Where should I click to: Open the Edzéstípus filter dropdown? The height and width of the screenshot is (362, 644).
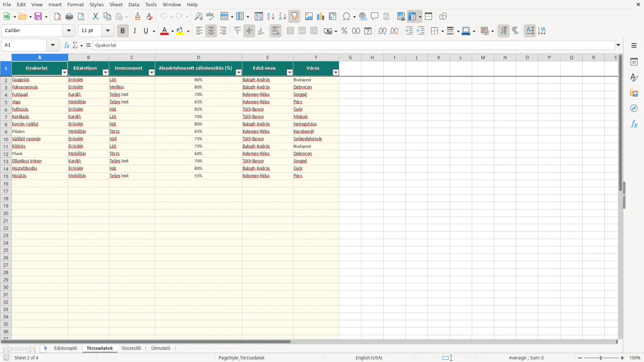105,72
